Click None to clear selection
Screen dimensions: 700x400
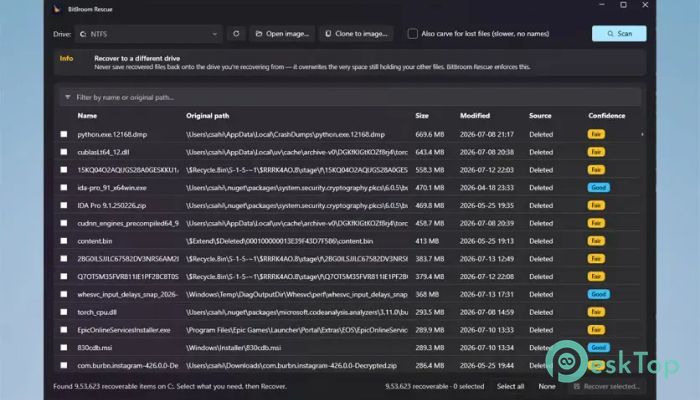click(x=546, y=386)
